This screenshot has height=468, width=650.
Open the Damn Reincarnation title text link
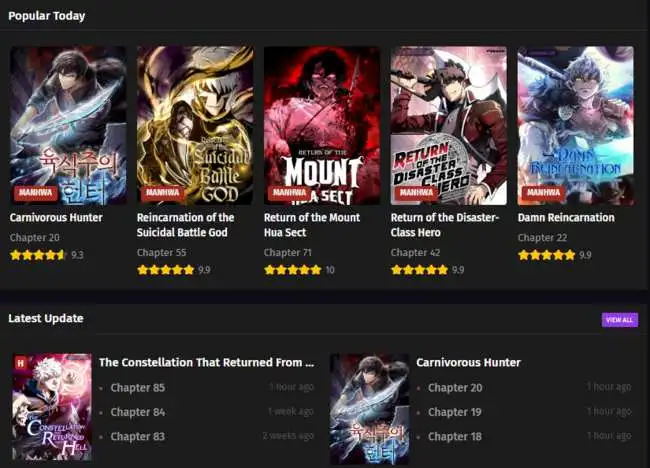566,218
